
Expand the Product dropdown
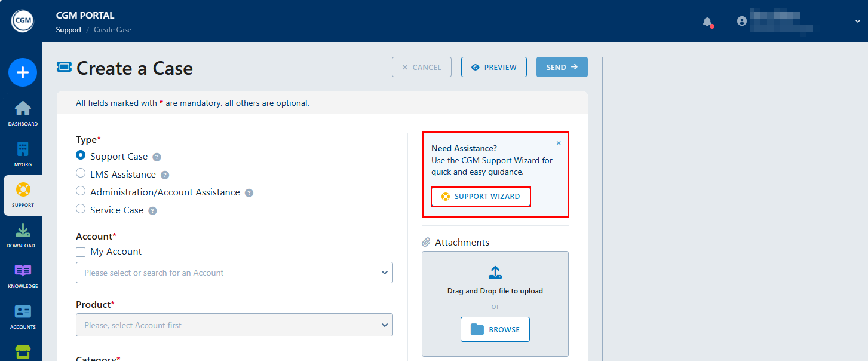[x=234, y=325]
